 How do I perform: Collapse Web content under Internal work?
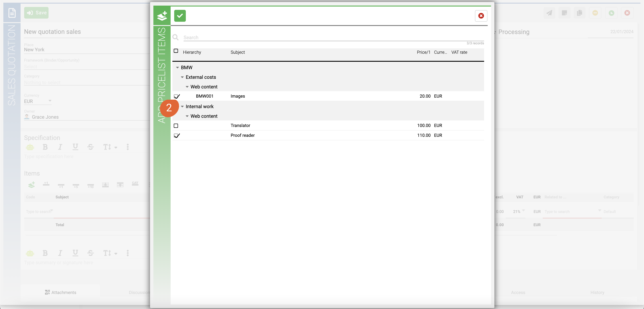pyautogui.click(x=187, y=116)
